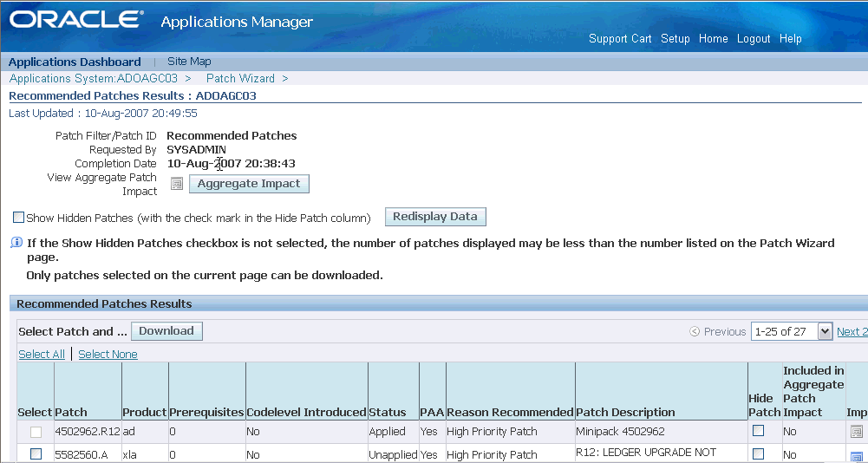Sort by the Reason Recommended column header
This screenshot has width=868, height=463.
pyautogui.click(x=510, y=412)
